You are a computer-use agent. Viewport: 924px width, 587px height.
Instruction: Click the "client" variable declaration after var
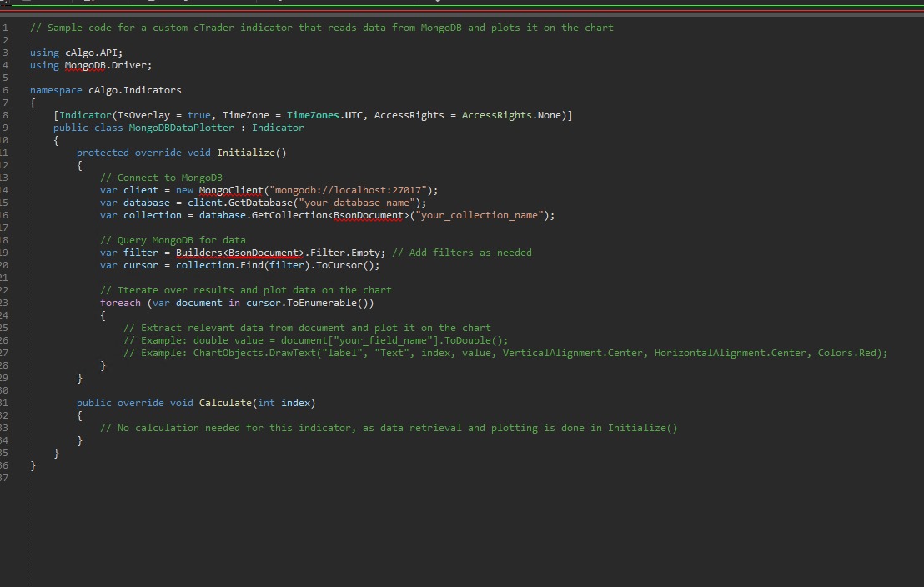coord(141,190)
